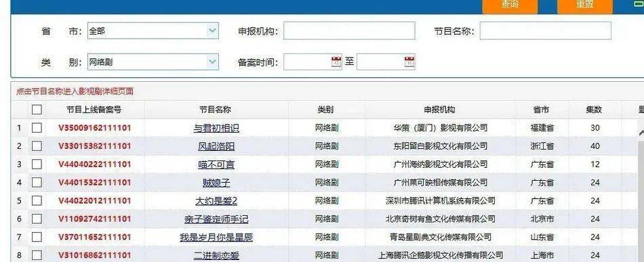This screenshot has height=262, width=644.
Task: Click the episode count 40 cell
Action: [595, 146]
